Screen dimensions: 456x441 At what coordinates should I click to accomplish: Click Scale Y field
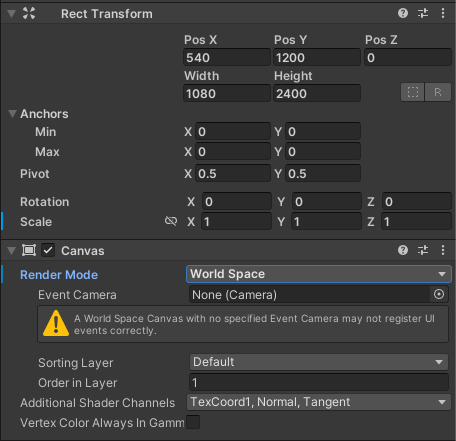click(x=327, y=221)
